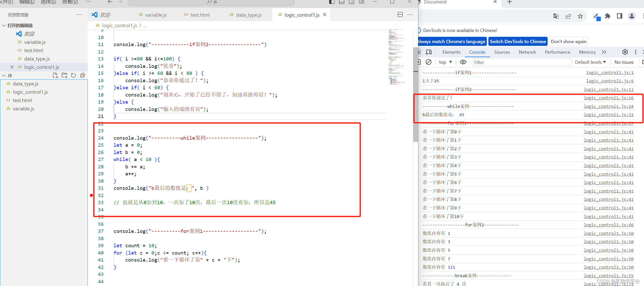This screenshot has width=644, height=286.
Task: Open Chrome extensions puzzle icon
Action: [608, 16]
